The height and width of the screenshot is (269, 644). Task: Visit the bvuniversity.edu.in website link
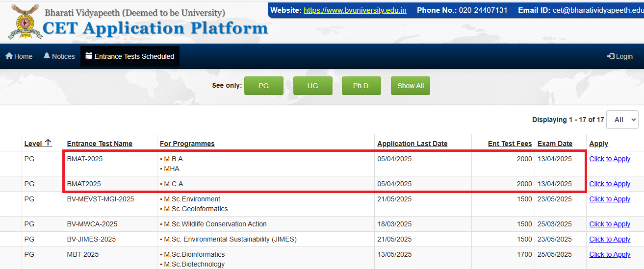tap(355, 10)
